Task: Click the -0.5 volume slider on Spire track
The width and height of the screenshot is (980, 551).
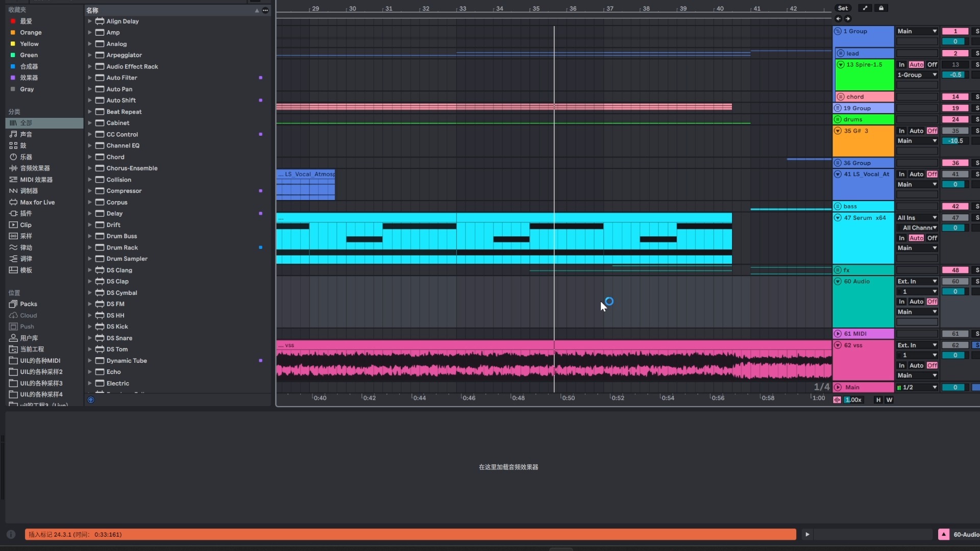Action: (955, 75)
